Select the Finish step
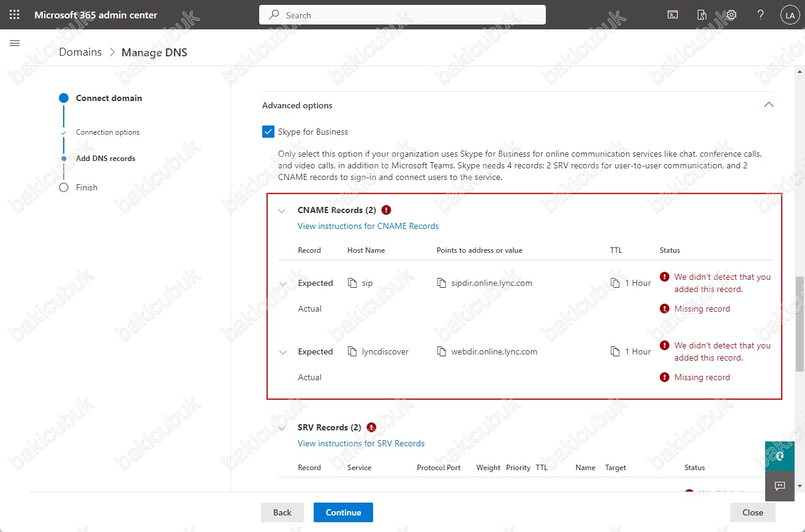Image resolution: width=805 pixels, height=532 pixels. 86,187
